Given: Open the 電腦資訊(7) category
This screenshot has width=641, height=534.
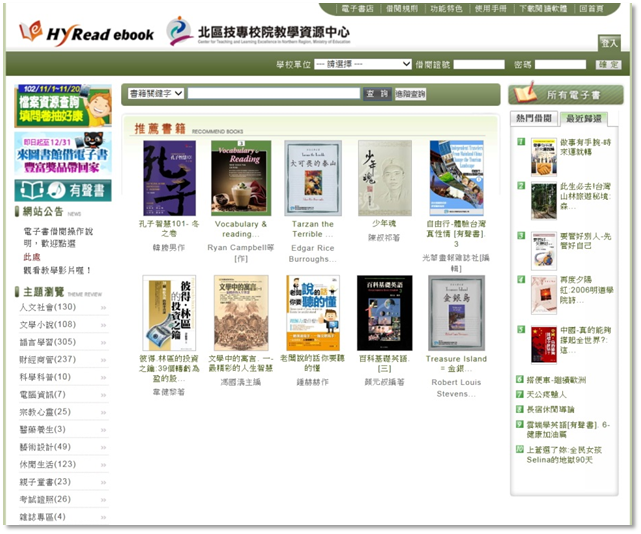Looking at the screenshot, I should point(43,395).
